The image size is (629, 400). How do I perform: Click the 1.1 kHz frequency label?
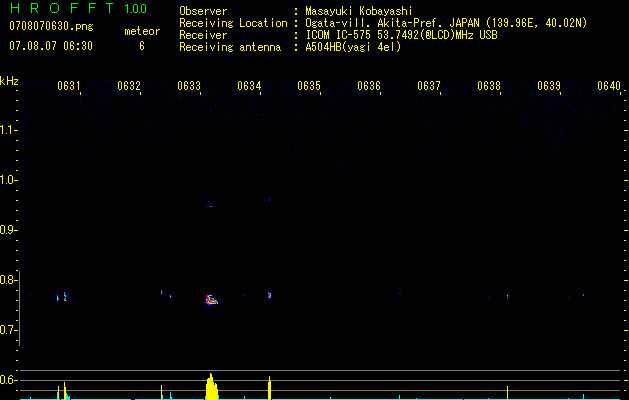click(x=8, y=130)
